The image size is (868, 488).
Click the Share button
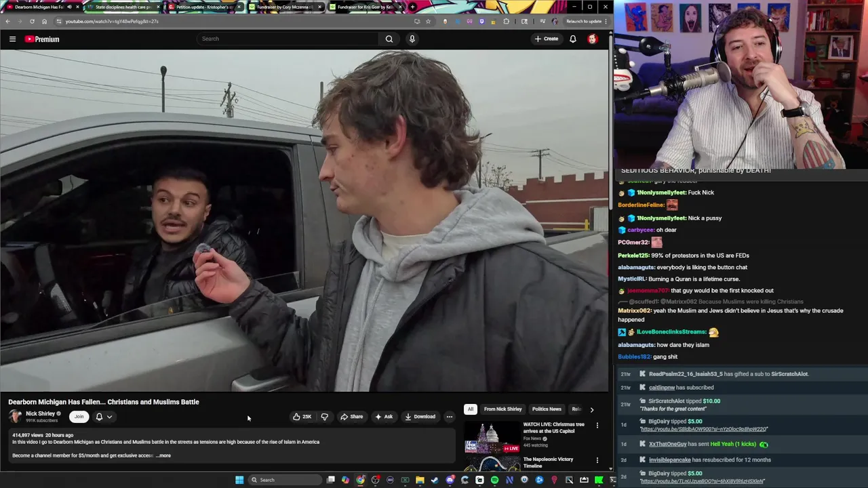coord(351,417)
